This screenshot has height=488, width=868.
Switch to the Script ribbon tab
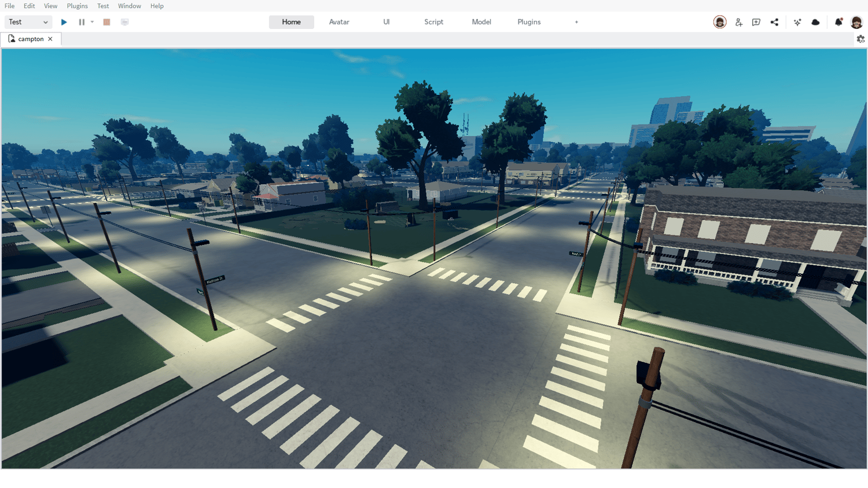pos(433,21)
